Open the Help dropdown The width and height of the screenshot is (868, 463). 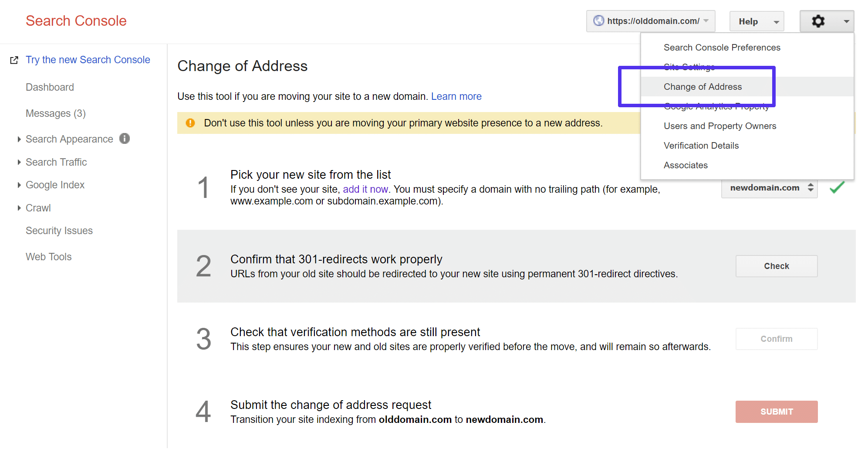(757, 21)
